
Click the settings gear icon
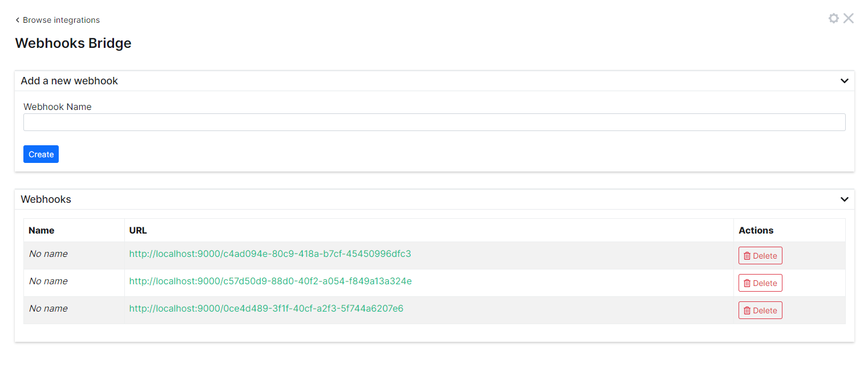click(833, 18)
